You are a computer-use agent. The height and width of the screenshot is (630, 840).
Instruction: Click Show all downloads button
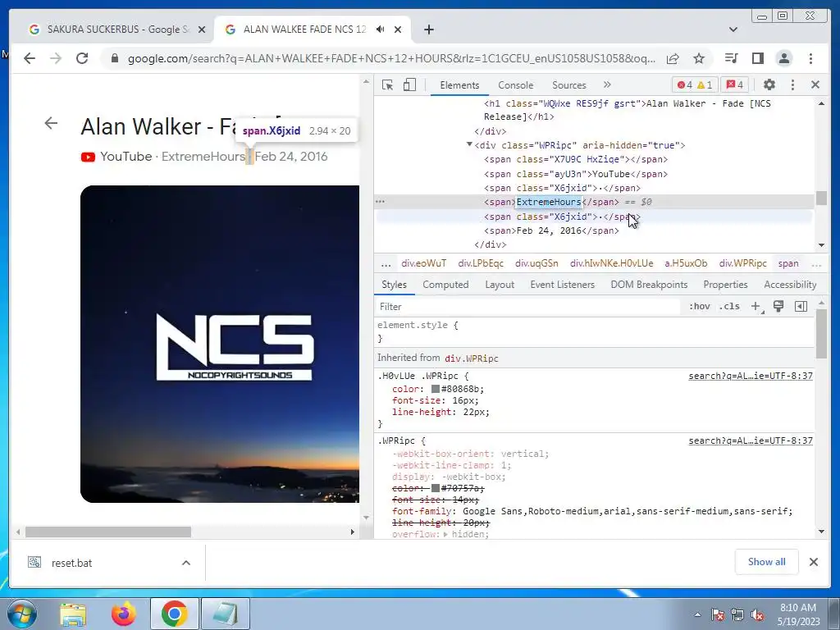767,561
